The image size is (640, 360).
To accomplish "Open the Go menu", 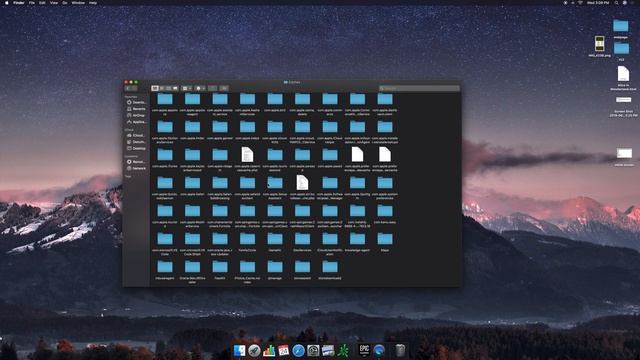I will (x=64, y=2).
